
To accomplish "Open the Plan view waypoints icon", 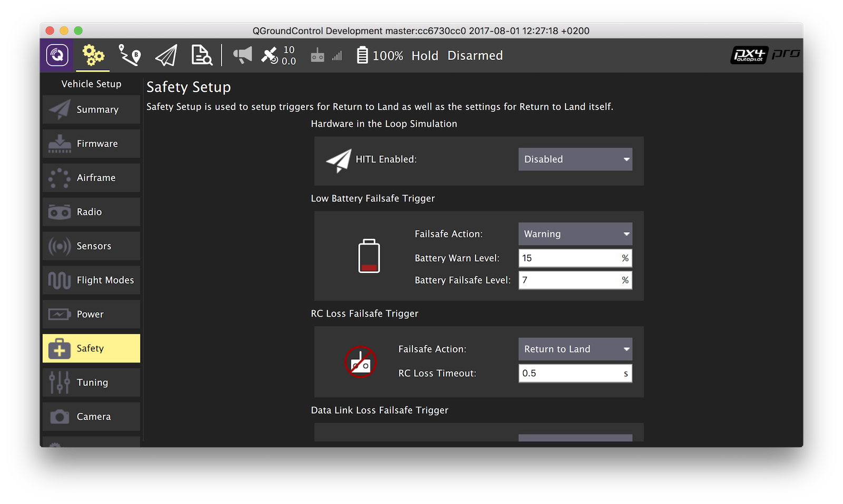I will pos(130,55).
